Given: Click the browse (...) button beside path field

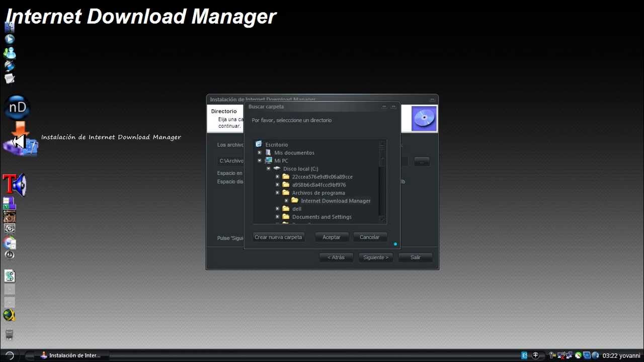Looking at the screenshot, I should 422,161.
